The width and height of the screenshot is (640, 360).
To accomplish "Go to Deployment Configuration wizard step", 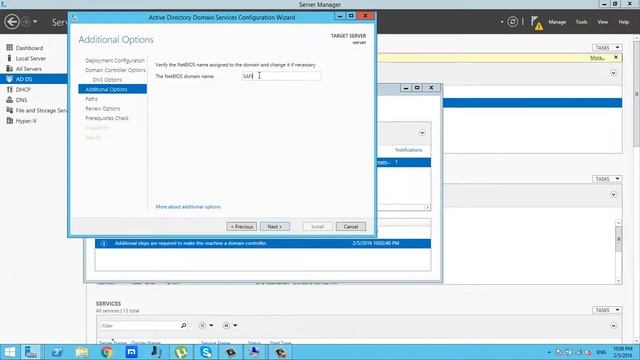I will [115, 60].
